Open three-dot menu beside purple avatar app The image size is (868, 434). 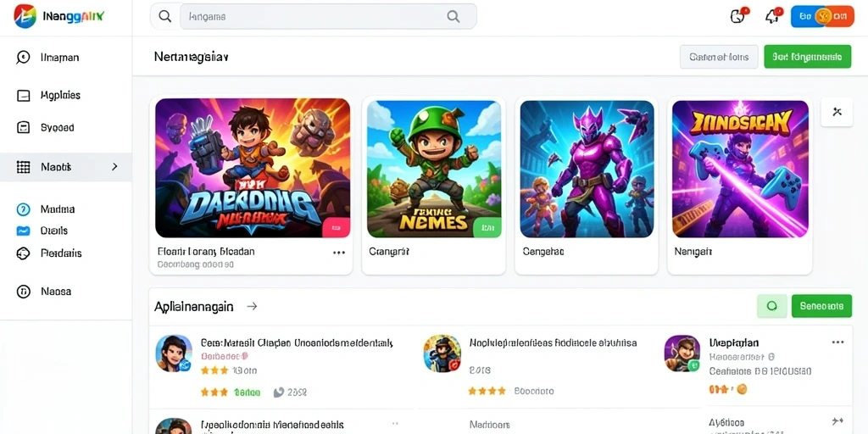838,342
